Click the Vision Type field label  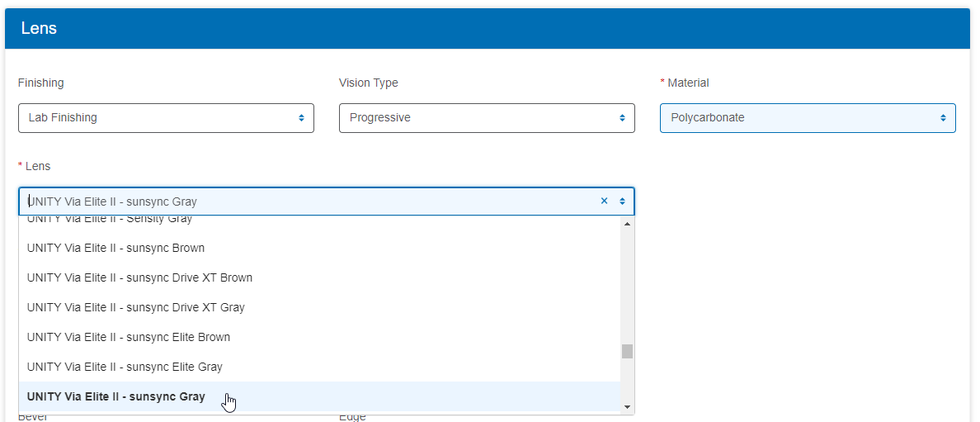(x=368, y=83)
